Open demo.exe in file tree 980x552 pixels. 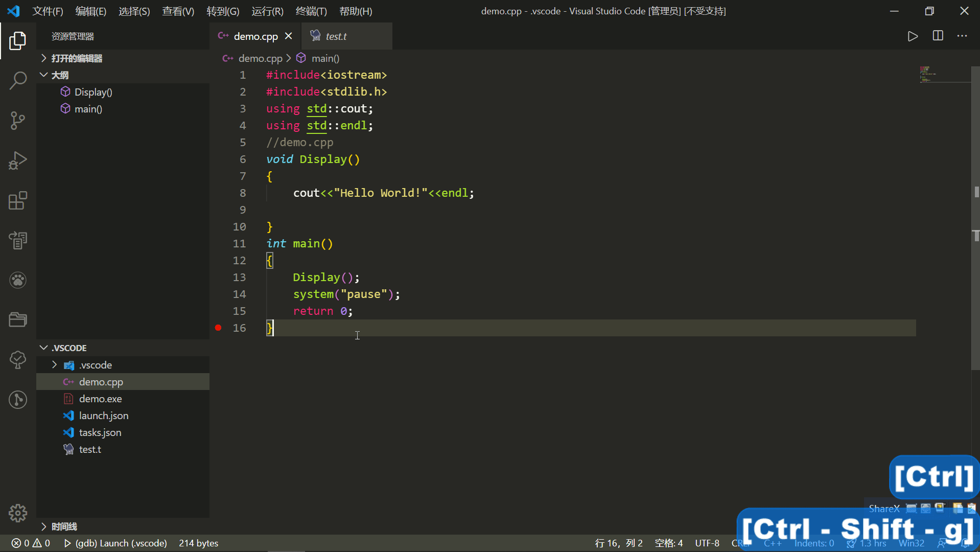(x=123, y=399)
